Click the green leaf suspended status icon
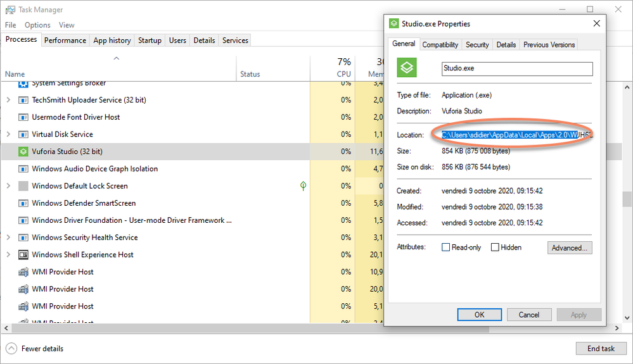Screen dimensions: 633x364 point(304,186)
